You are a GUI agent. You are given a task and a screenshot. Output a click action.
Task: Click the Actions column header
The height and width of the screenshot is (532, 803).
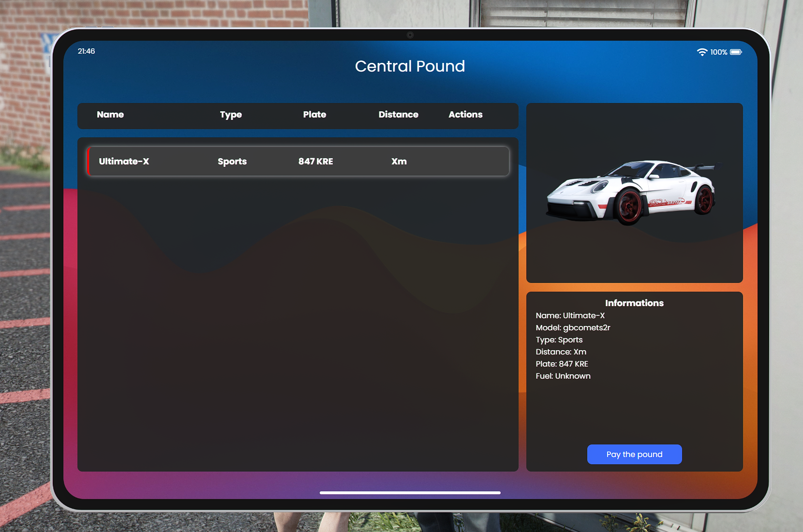465,115
